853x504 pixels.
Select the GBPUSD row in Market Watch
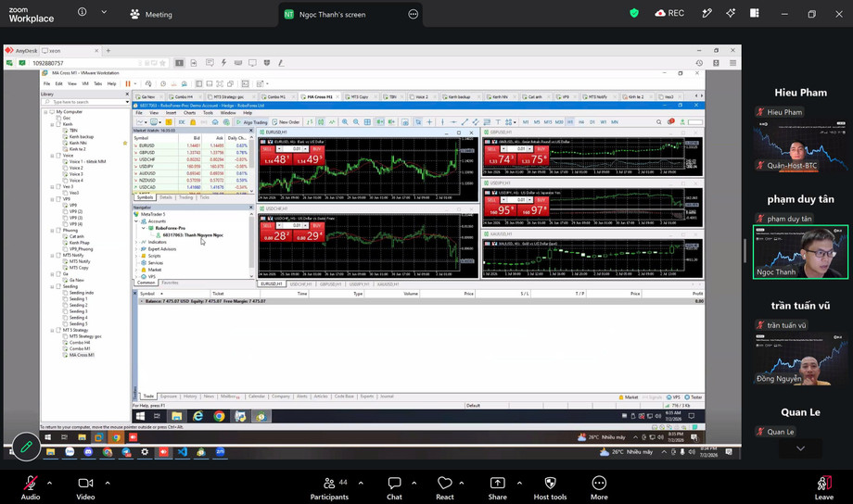(x=190, y=153)
